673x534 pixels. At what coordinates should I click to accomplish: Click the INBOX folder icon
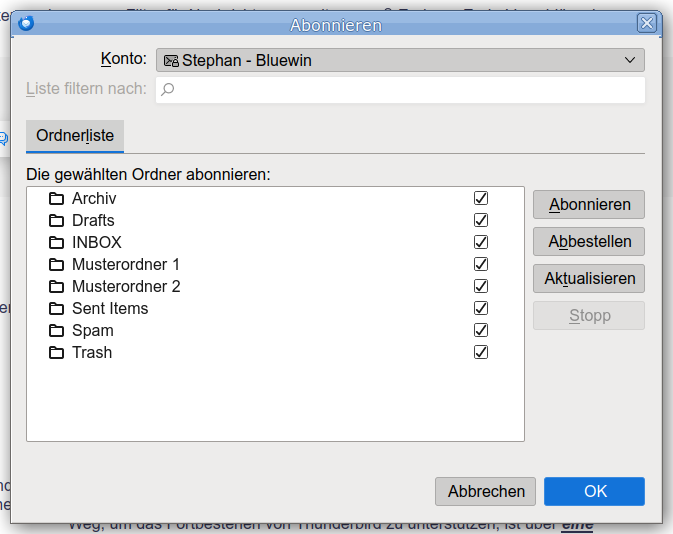pos(56,242)
